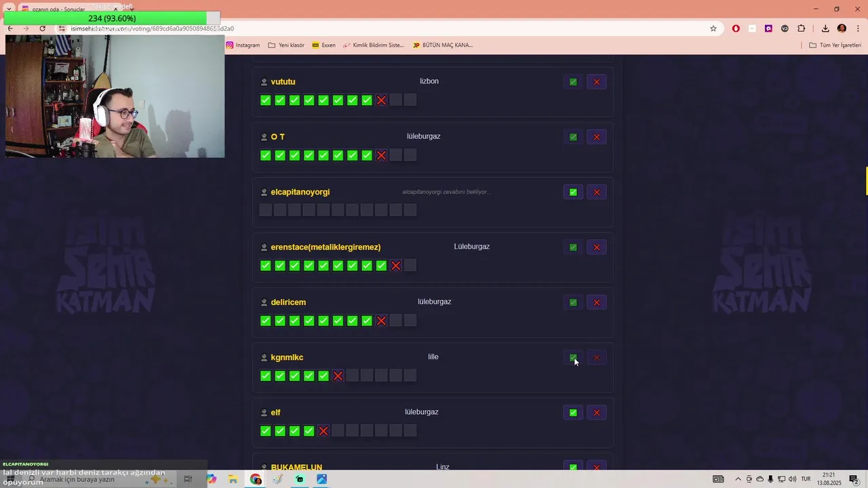868x488 pixels.
Task: Show hidden system tray icons
Action: click(x=738, y=479)
